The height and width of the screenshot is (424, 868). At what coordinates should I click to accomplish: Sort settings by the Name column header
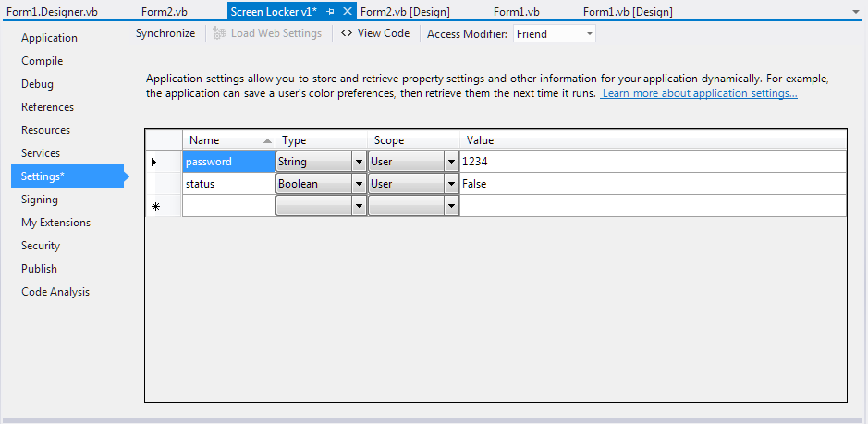(228, 140)
